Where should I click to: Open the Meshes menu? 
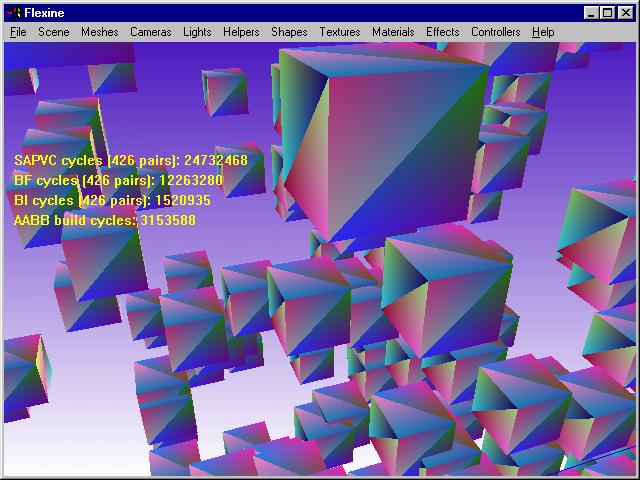(x=100, y=32)
